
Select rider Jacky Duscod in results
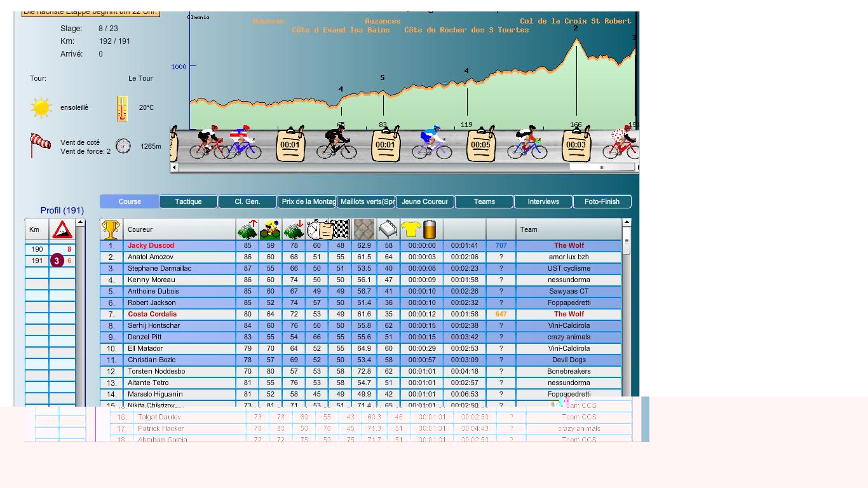(151, 245)
